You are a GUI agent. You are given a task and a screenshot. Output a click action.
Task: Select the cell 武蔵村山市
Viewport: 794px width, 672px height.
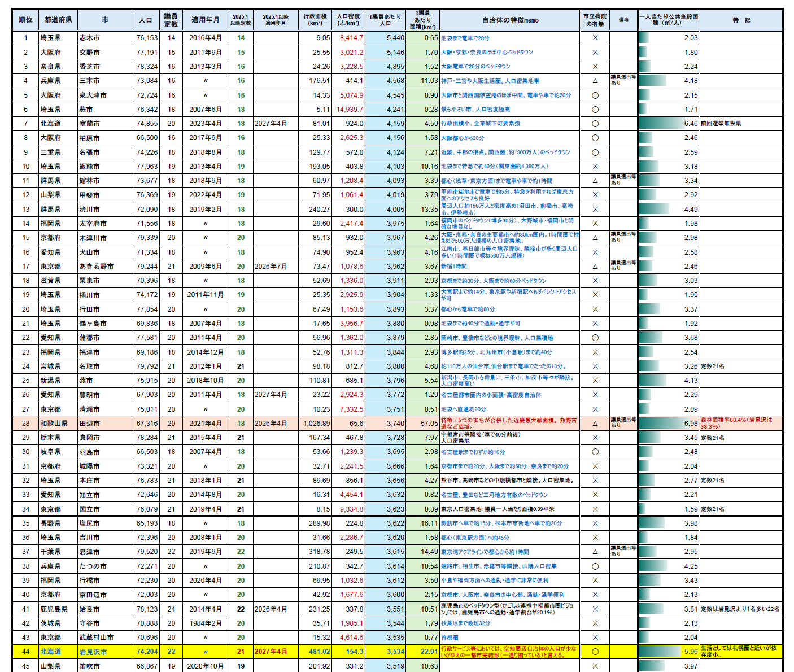104,638
